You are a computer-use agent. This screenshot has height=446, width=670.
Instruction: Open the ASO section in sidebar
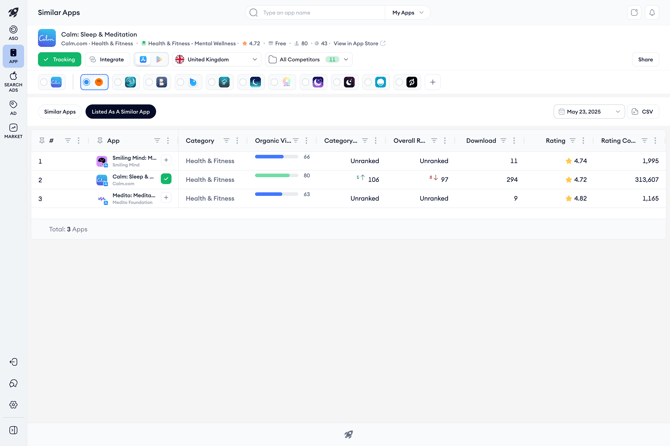pos(13,32)
